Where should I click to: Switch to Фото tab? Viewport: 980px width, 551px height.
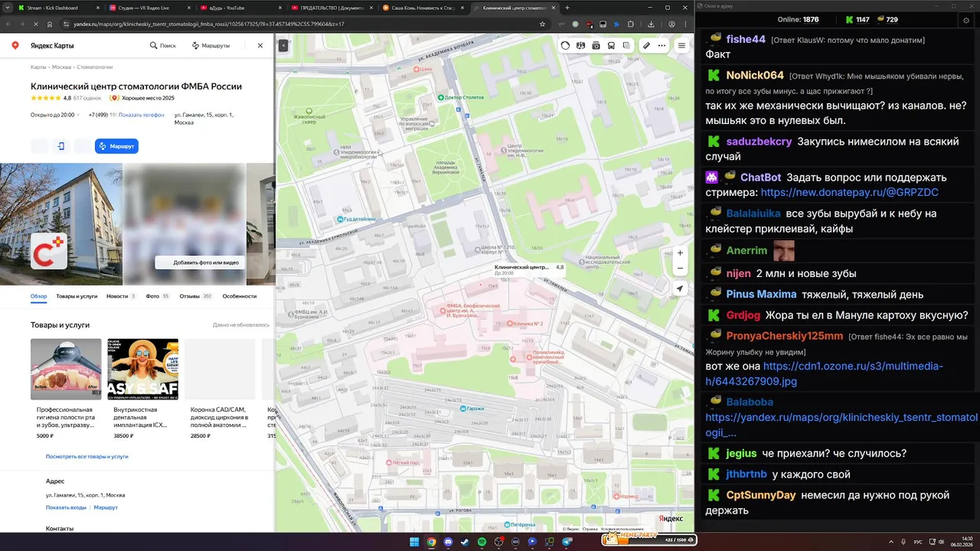[x=157, y=295]
